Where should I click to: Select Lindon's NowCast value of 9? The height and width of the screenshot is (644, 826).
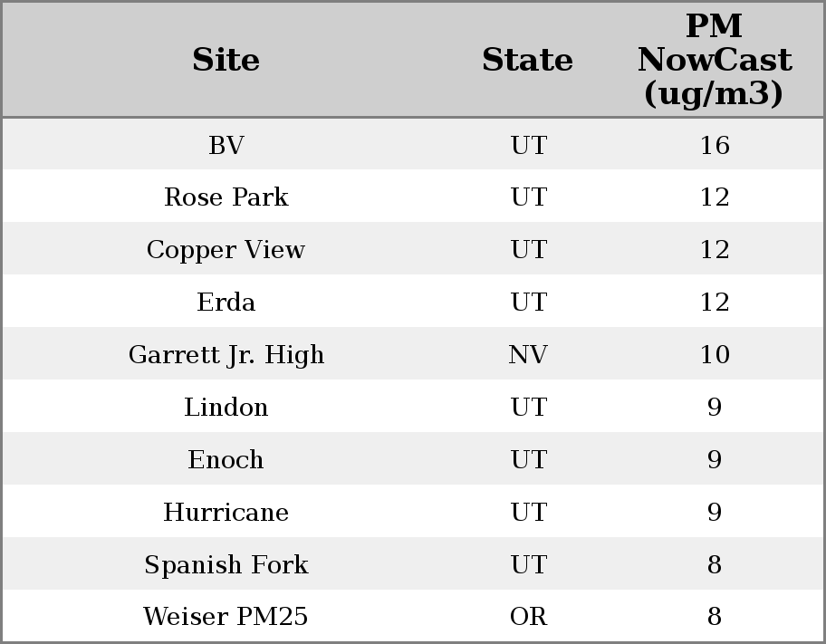pyautogui.click(x=714, y=408)
